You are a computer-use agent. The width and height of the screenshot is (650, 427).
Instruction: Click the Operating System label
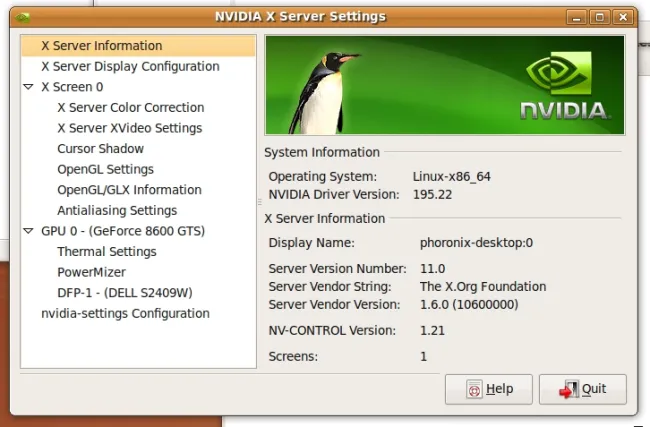pos(323,177)
